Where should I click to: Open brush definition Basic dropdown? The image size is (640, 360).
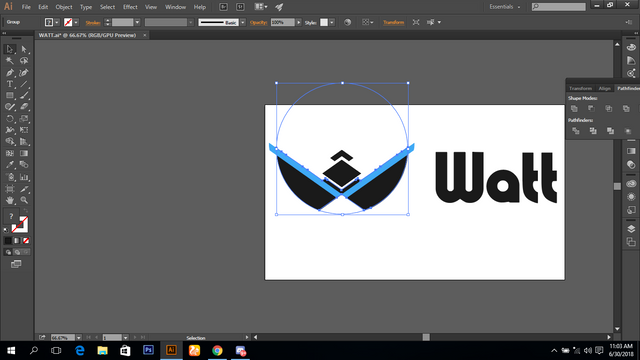tap(243, 22)
